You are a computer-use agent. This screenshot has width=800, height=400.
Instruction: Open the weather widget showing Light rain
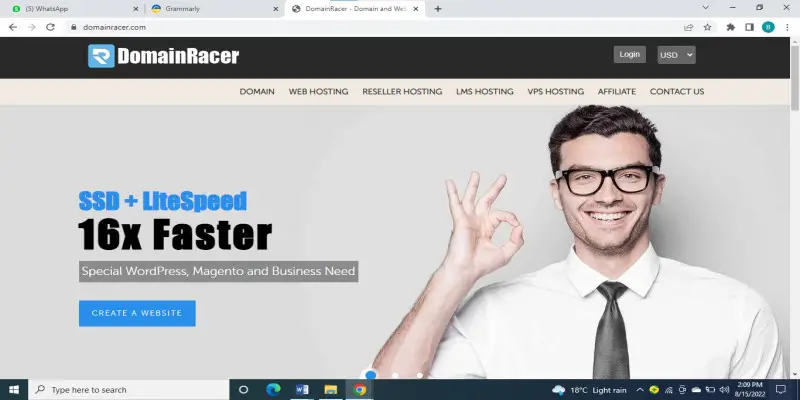coord(589,390)
